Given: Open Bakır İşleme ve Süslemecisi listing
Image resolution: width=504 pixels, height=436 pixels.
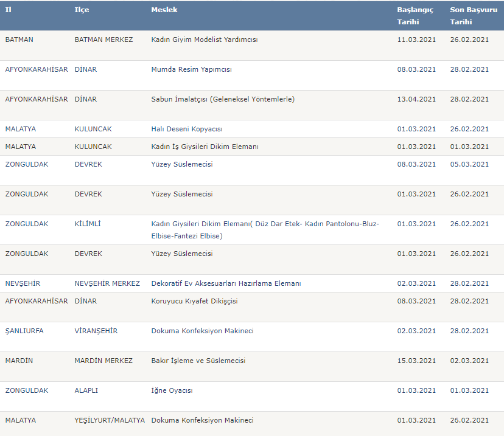Looking at the screenshot, I should click(x=198, y=361).
